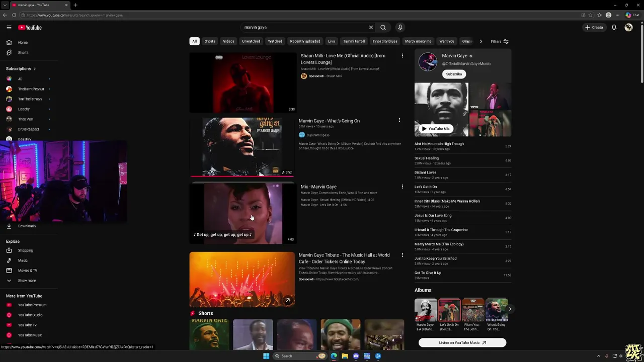
Task: Expand the Subscriptions section
Action: (21, 69)
